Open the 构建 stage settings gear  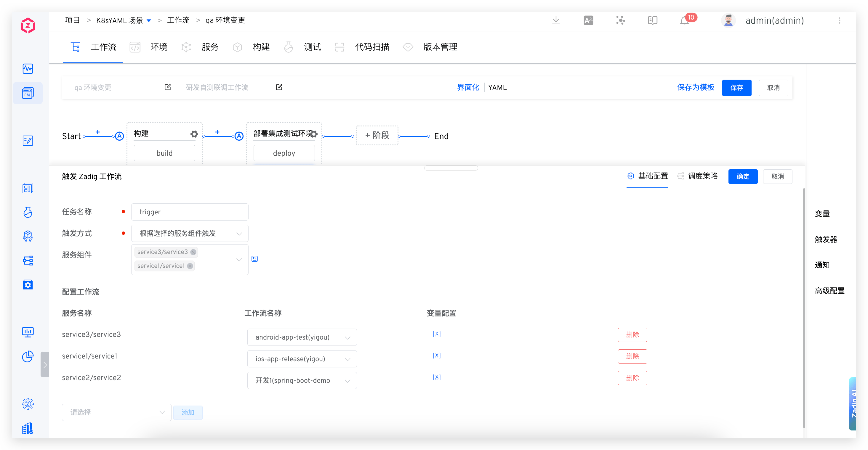tap(194, 134)
